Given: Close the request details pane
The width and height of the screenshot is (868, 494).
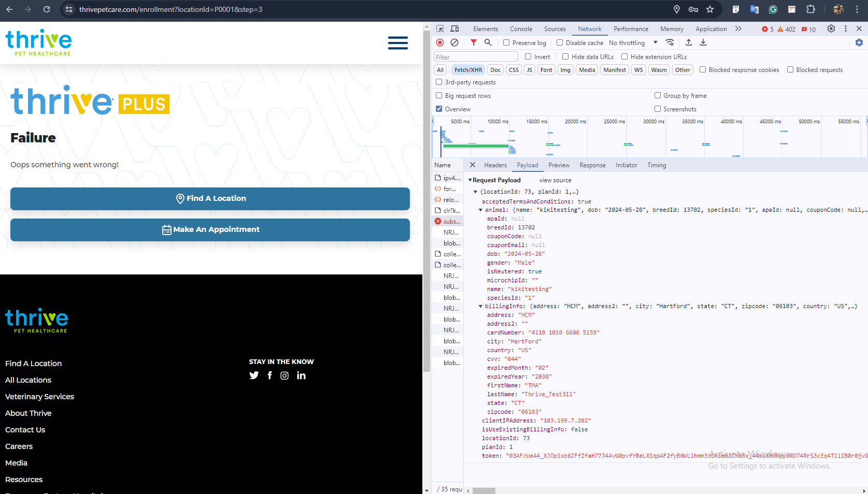Looking at the screenshot, I should (x=472, y=165).
